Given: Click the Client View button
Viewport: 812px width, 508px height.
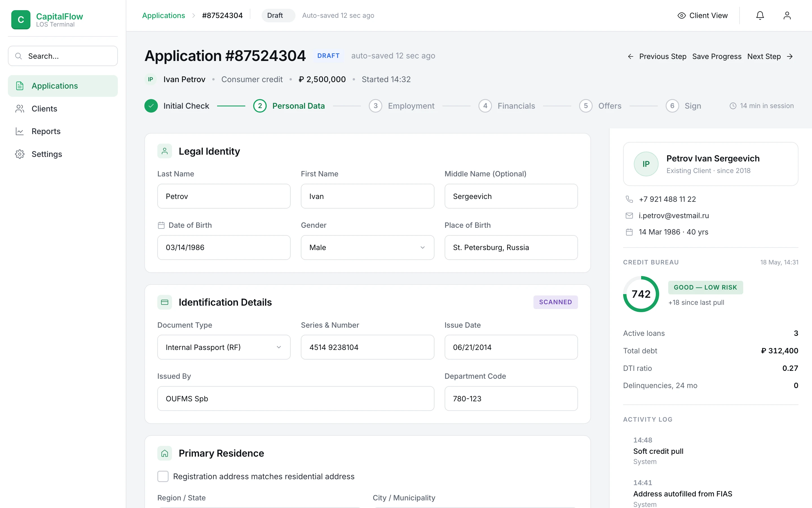Looking at the screenshot, I should tap(702, 16).
